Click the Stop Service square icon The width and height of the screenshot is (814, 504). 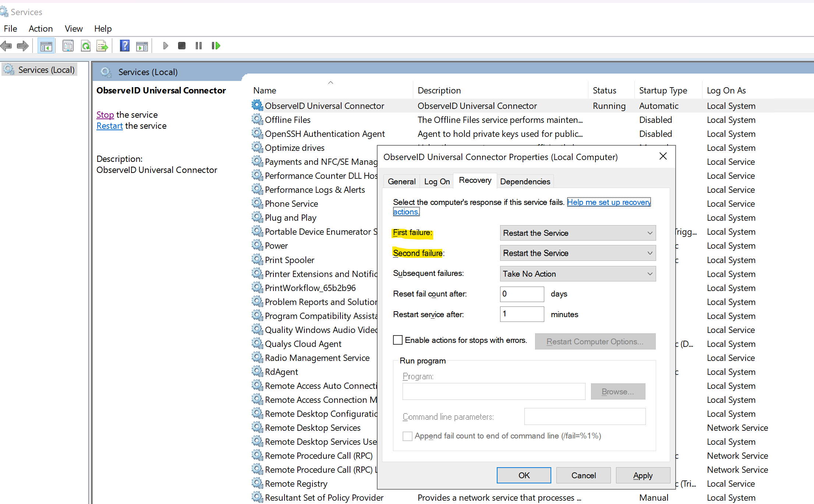point(181,46)
